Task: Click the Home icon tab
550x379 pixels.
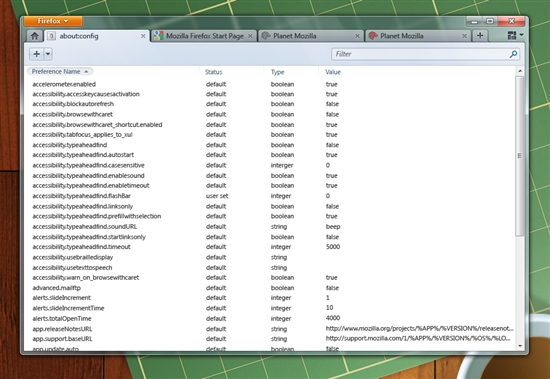Action: 34,36
